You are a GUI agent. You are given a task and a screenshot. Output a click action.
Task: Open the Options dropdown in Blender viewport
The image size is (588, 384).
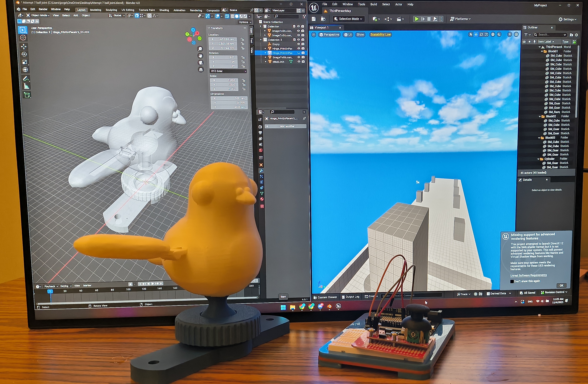pyautogui.click(x=245, y=22)
